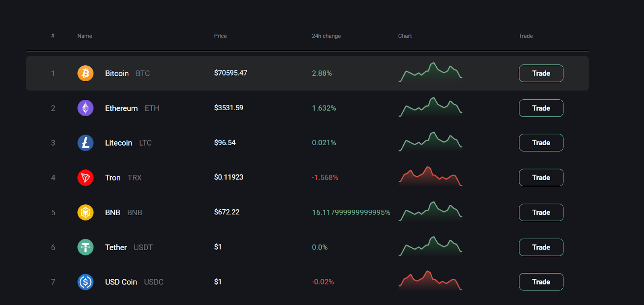Select the Price column header
This screenshot has height=305, width=644.
pyautogui.click(x=220, y=36)
